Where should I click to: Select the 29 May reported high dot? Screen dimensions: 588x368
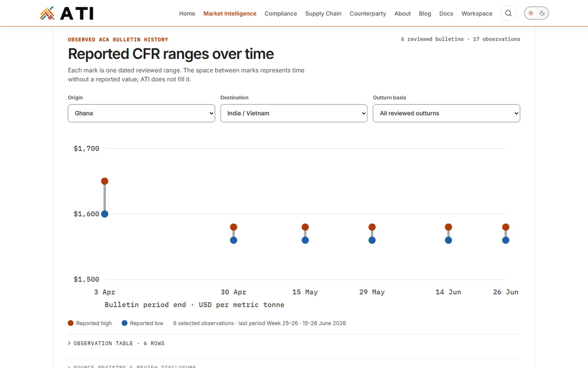click(372, 227)
